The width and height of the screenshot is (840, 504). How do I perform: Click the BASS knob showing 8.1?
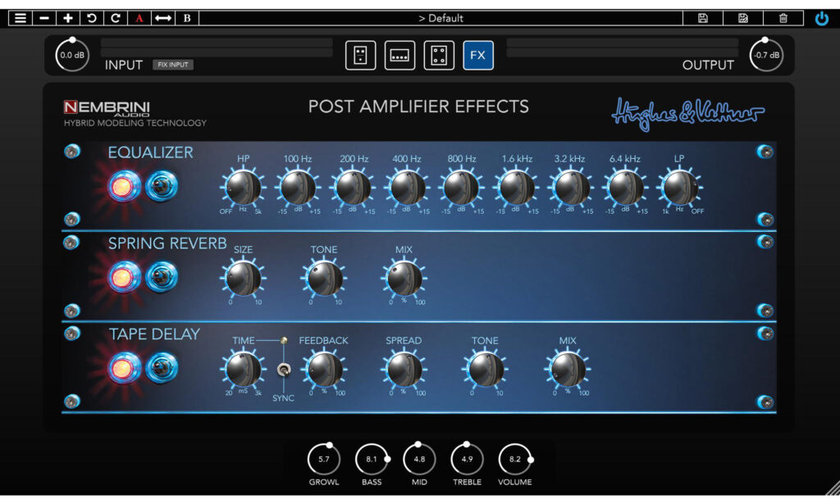(372, 459)
